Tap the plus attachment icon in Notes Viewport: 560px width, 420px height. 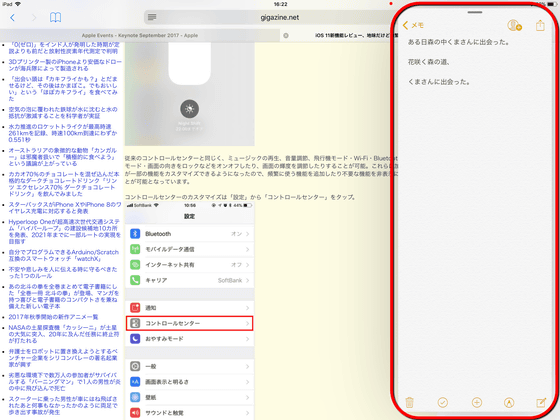tap(477, 402)
